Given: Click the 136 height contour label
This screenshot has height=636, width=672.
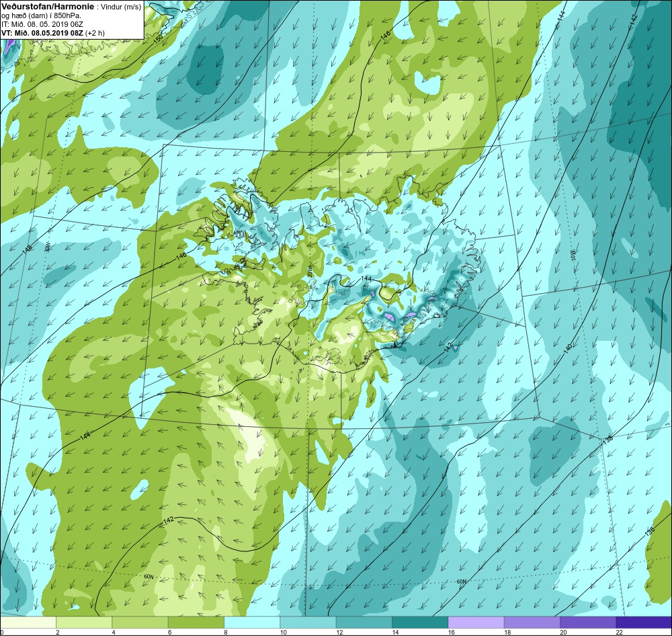Looking at the screenshot, I should (x=650, y=531).
